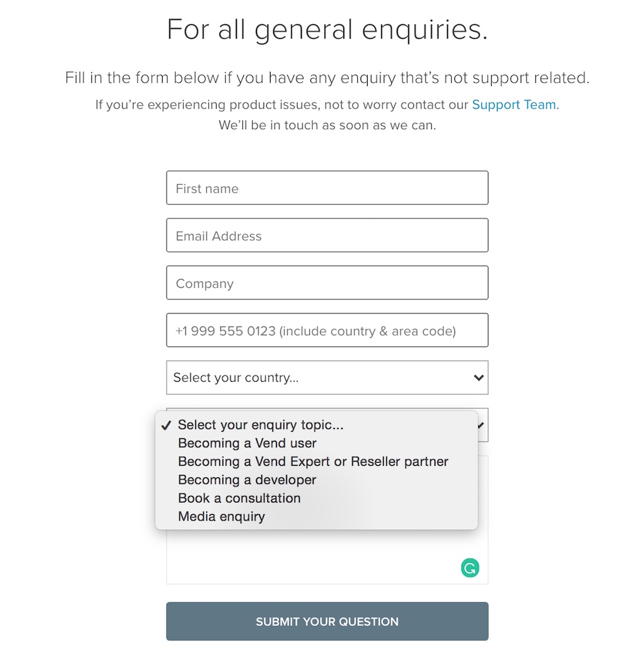The image size is (644, 658).
Task: Click the checkmark beside selected enquiry topic
Action: click(166, 425)
